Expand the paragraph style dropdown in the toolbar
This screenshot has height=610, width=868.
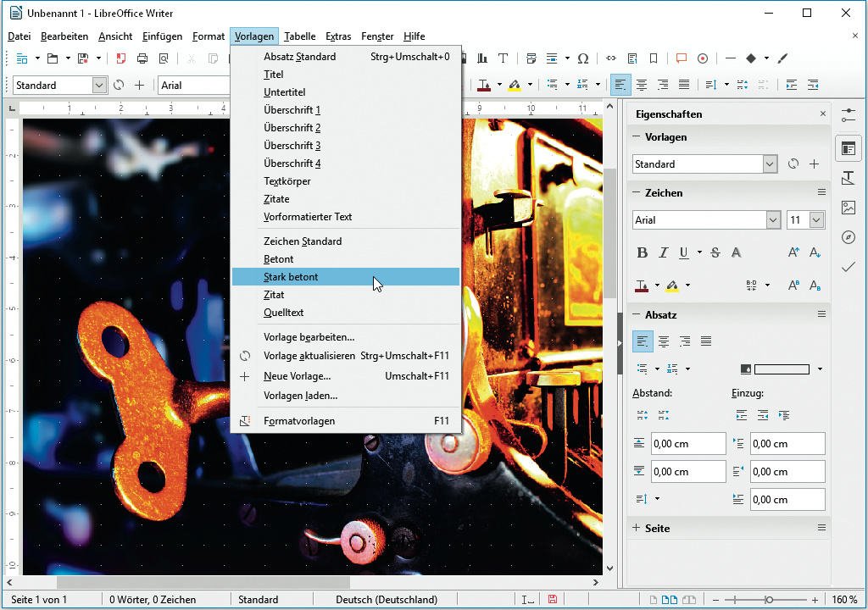pyautogui.click(x=99, y=86)
